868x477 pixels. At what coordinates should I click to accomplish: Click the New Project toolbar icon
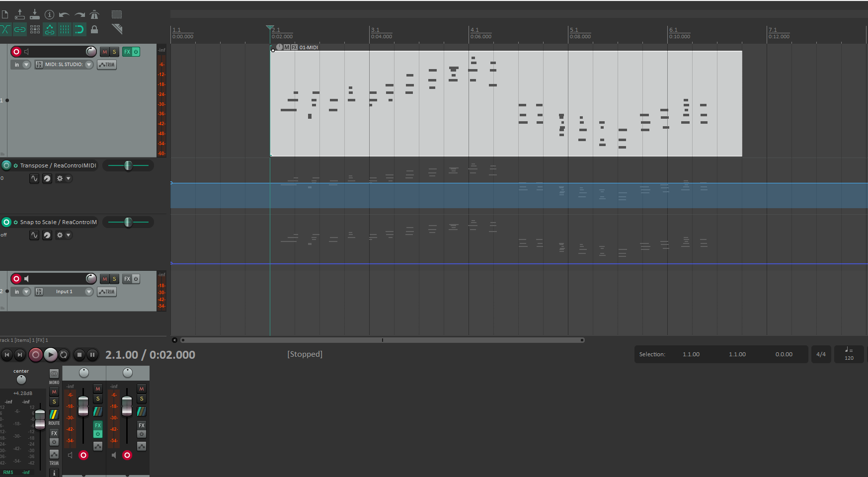click(5, 14)
